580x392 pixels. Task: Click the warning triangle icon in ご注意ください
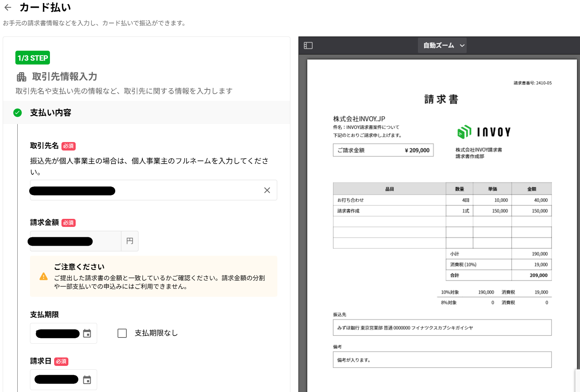pos(44,276)
